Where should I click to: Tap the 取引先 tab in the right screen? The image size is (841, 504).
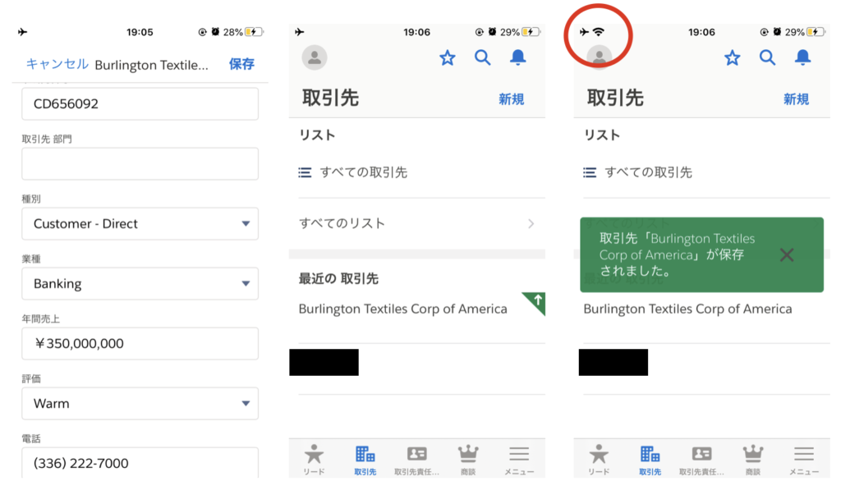click(x=650, y=460)
